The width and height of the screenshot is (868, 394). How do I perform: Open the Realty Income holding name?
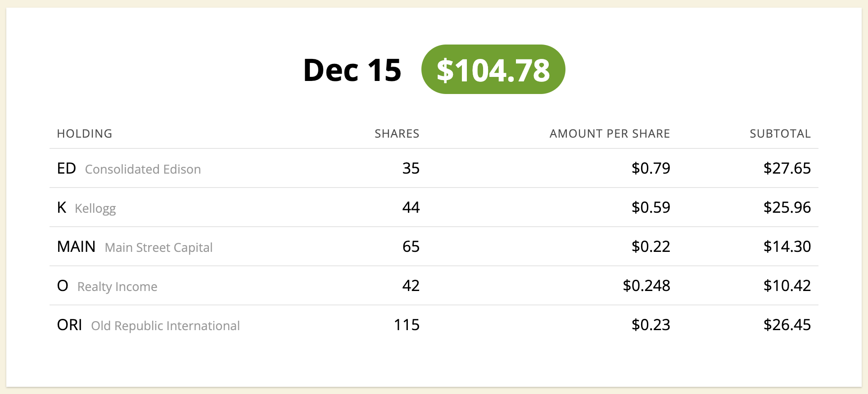(x=118, y=287)
